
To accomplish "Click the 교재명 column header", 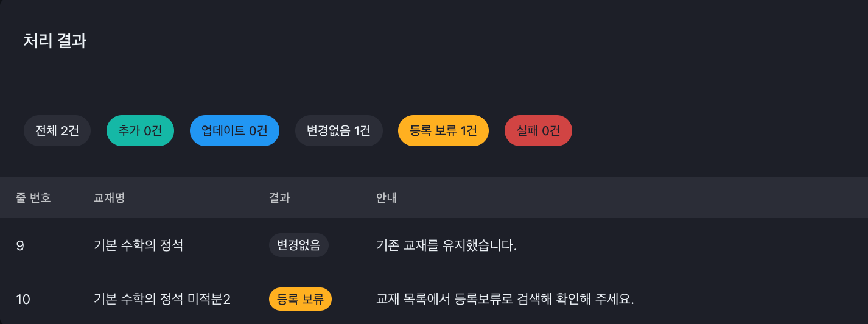I will [109, 198].
